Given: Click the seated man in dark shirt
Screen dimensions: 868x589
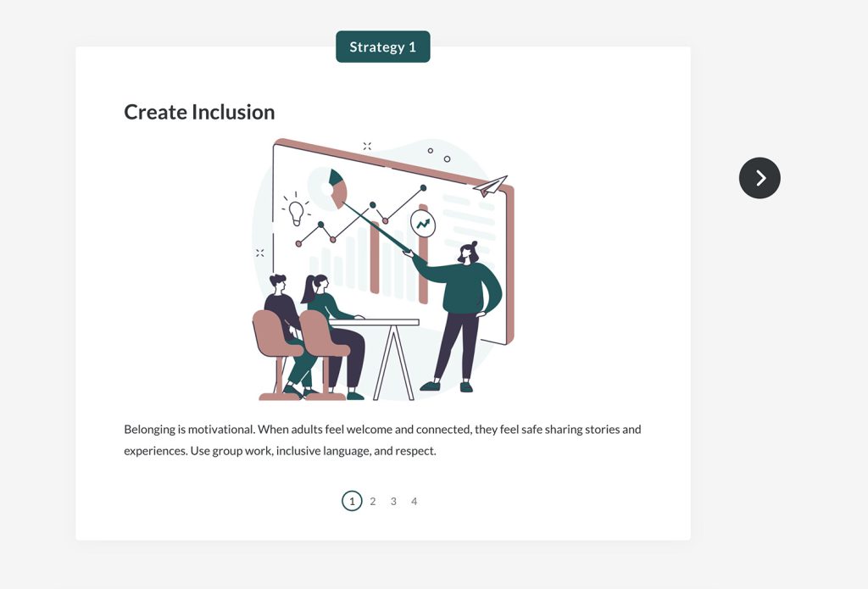Looking at the screenshot, I should coord(284,326).
